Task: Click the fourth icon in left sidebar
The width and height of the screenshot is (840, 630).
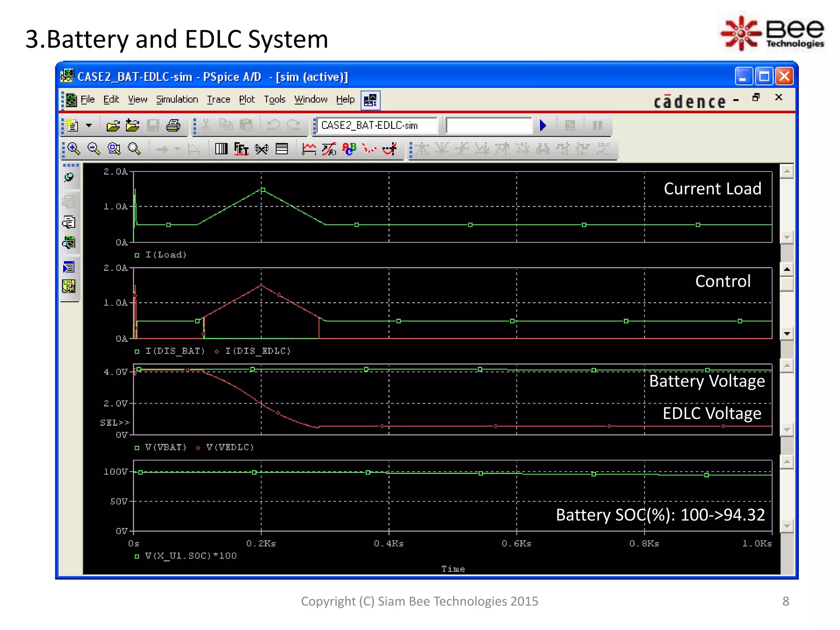Action: coord(69,243)
